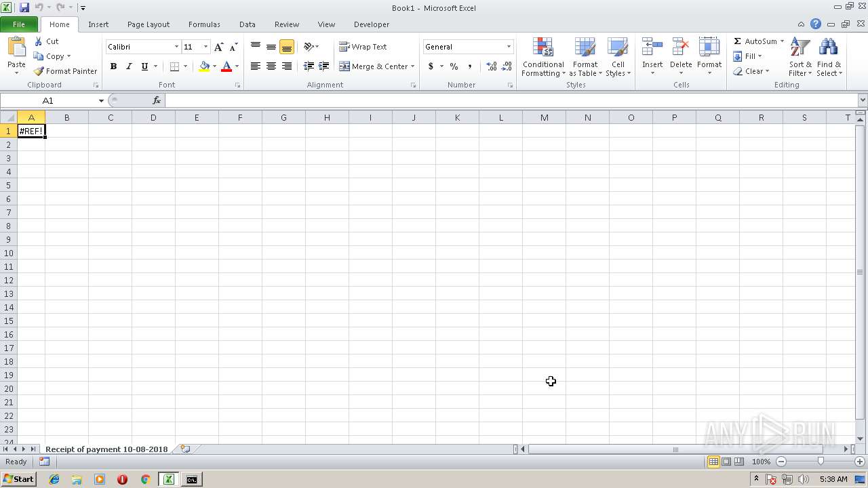The height and width of the screenshot is (488, 868).
Task: Click the Insert Worksheet button
Action: pyautogui.click(x=185, y=449)
